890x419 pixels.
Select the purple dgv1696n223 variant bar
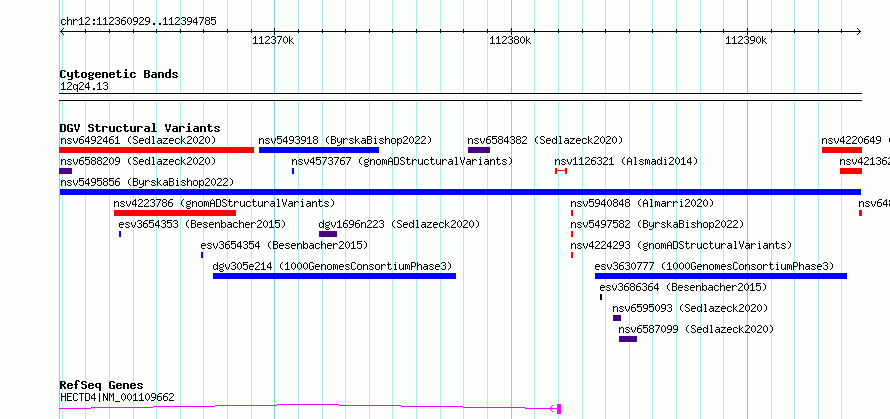coord(328,234)
